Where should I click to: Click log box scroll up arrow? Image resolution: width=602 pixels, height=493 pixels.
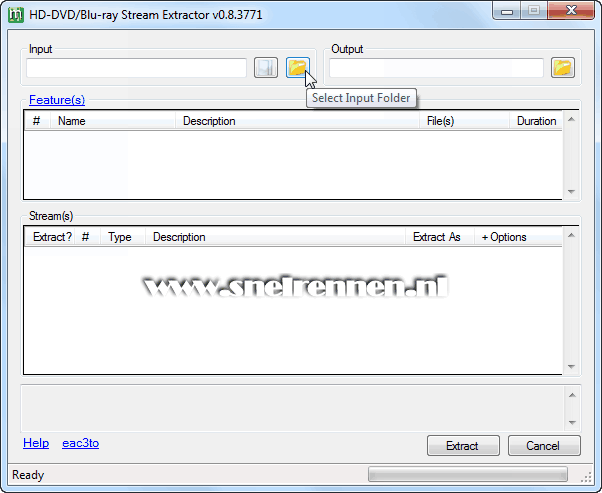tap(572, 395)
